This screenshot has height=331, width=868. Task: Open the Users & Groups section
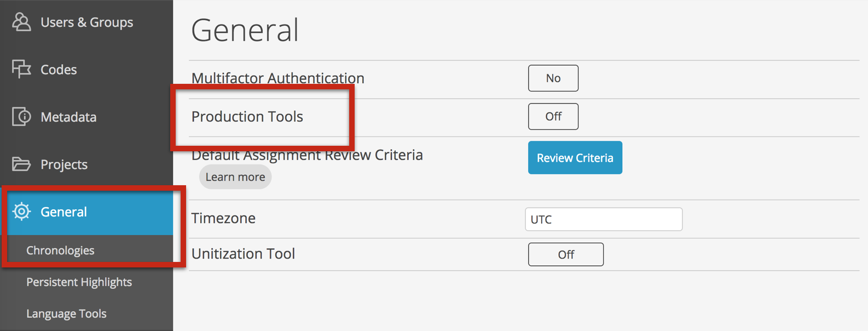(86, 22)
